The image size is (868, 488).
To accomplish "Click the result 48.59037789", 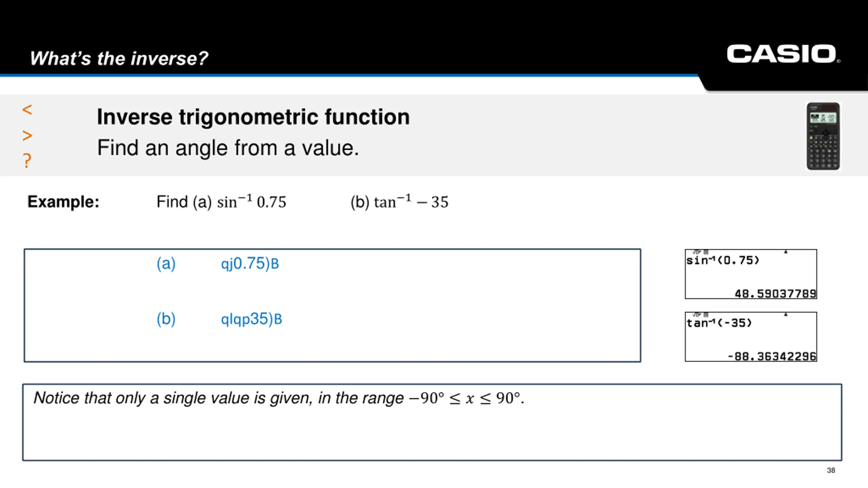I will 775,293.
